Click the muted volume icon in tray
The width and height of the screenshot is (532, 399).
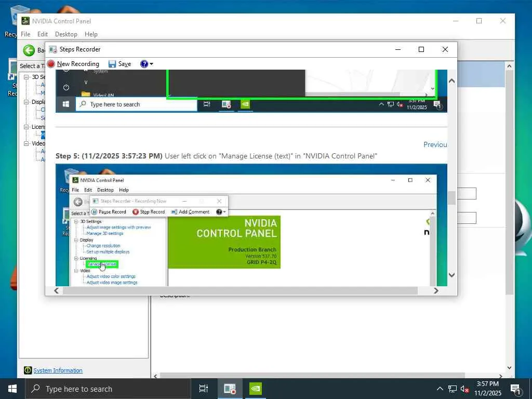(x=465, y=389)
